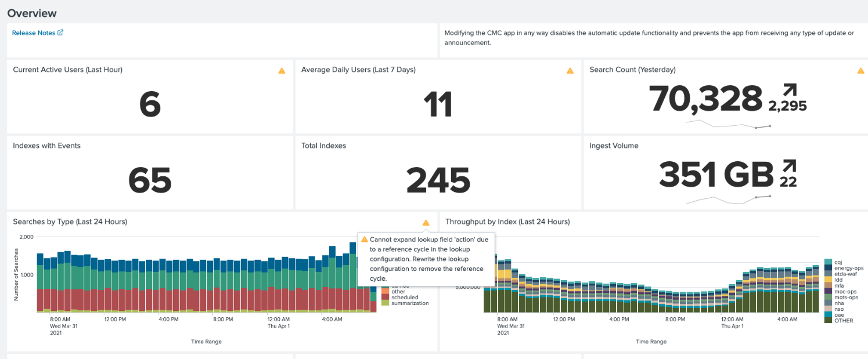The height and width of the screenshot is (359, 868).
Task: Click the external-link icon beside Release Notes
Action: [60, 32]
